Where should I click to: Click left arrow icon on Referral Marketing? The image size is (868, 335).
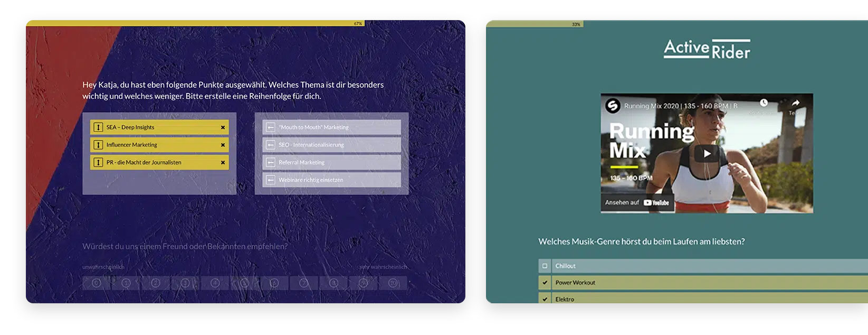coord(271,162)
